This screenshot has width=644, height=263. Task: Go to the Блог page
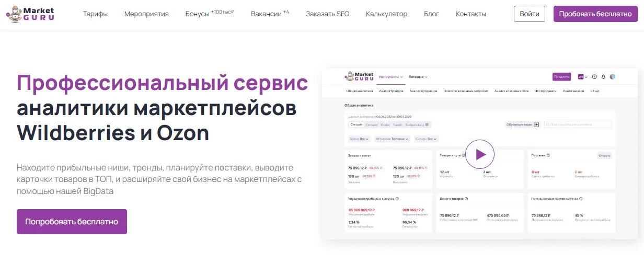[431, 14]
